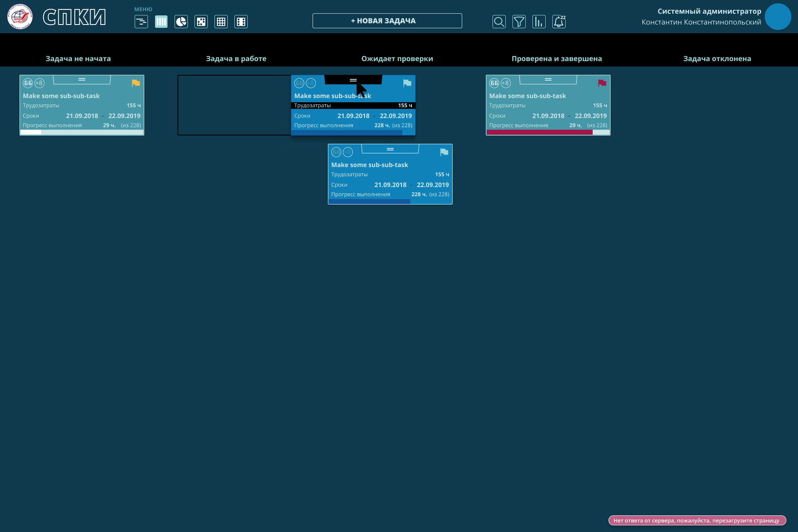Click the flag on the lower Ожидает проверки card
The width and height of the screenshot is (798, 532).
(x=444, y=152)
